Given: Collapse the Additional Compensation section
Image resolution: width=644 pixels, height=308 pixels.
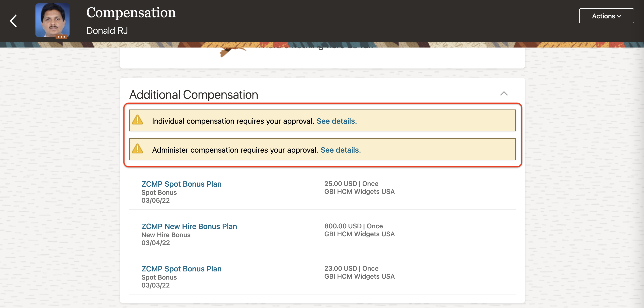Looking at the screenshot, I should coord(504,94).
